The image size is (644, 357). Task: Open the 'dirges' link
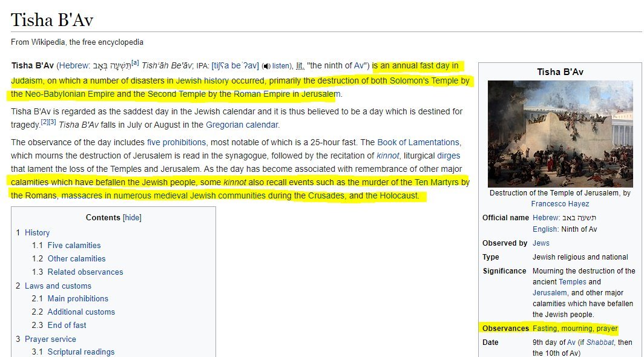click(448, 156)
